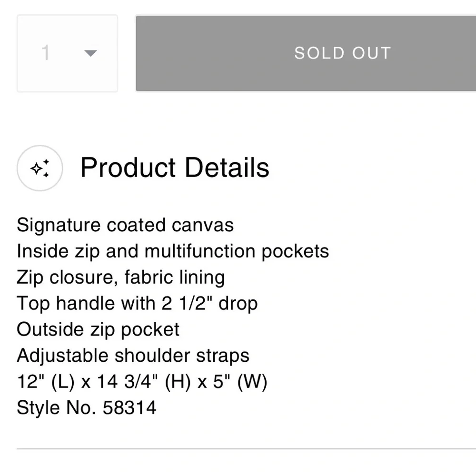Click the sparkle icon beside Product Details
Viewport: 476px width, 476px height.
coord(40,169)
